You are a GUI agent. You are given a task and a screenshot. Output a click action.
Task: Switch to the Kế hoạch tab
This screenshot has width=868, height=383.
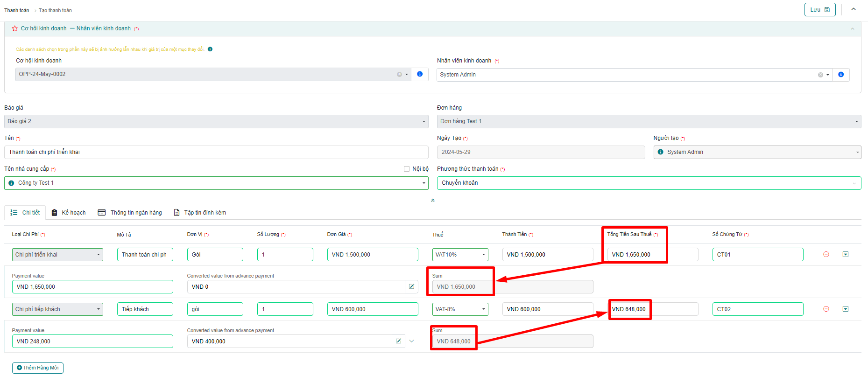[x=69, y=213]
